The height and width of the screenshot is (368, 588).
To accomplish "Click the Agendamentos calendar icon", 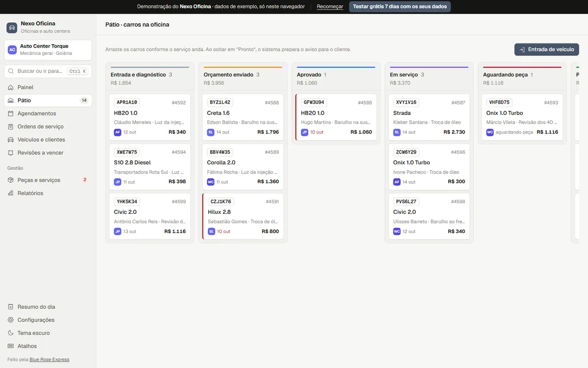I will (x=11, y=113).
